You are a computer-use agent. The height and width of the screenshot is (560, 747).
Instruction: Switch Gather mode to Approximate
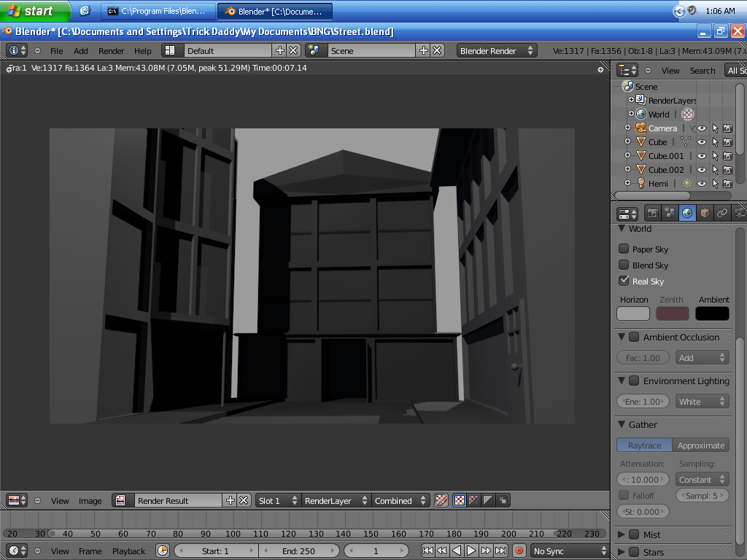700,445
